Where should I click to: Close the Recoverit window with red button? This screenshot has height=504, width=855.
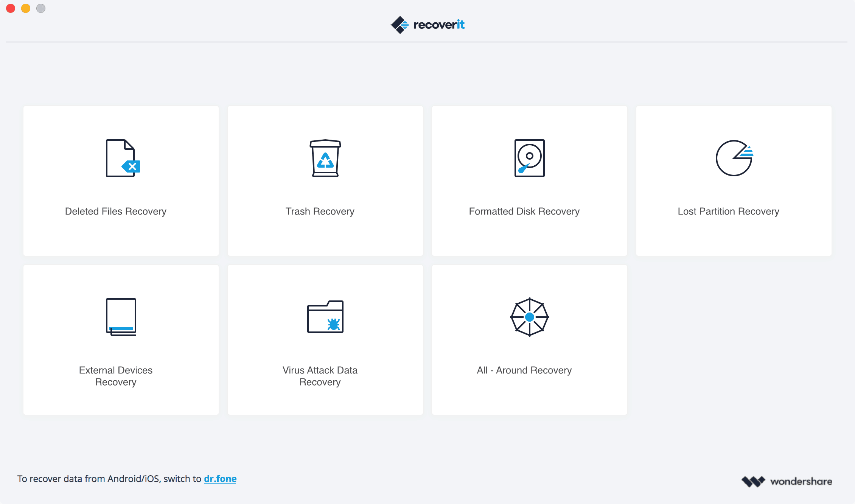11,8
